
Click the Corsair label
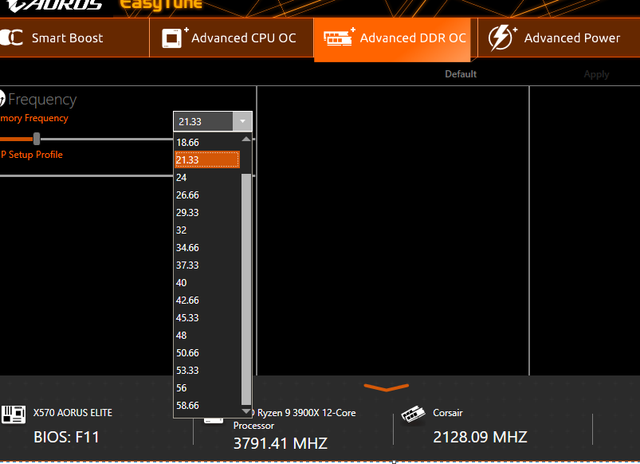click(x=448, y=413)
